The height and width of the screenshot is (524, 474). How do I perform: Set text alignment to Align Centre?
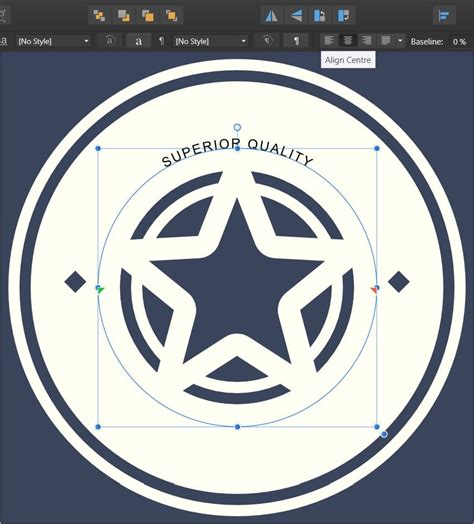pos(348,40)
